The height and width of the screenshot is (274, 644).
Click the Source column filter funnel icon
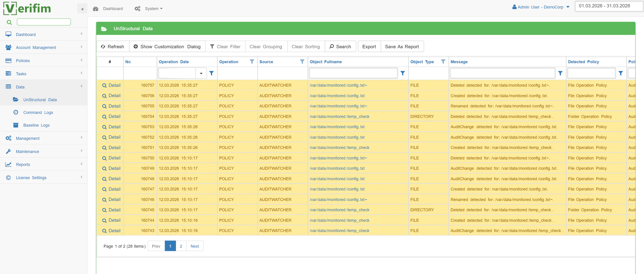point(302,62)
